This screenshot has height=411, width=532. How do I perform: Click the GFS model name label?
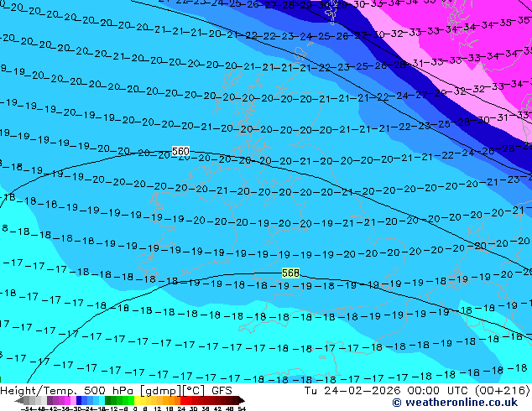222,391
